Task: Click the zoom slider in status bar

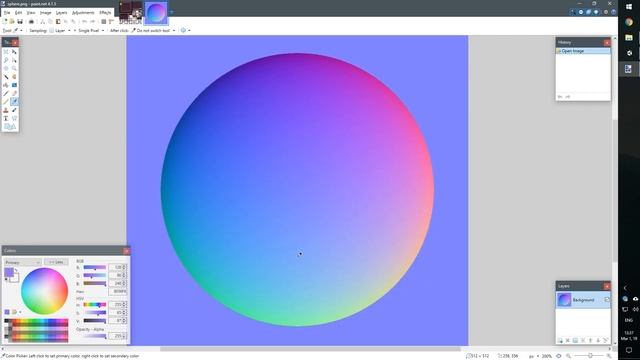Action: [590, 356]
